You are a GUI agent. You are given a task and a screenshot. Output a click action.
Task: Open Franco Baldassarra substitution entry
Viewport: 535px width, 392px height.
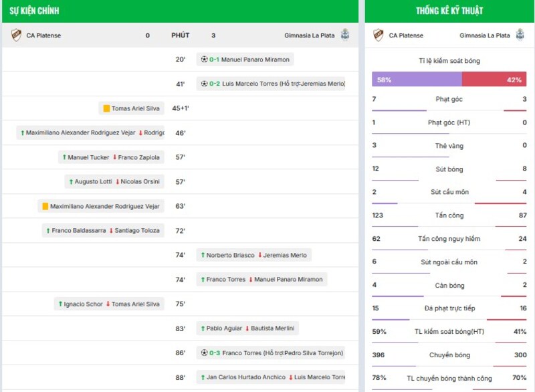point(103,231)
